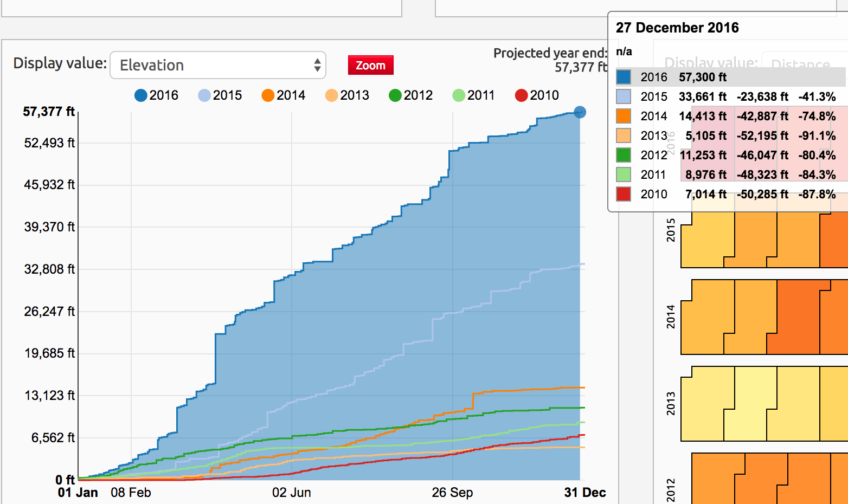Toggle the 2014 series legend dot
Image resolution: width=848 pixels, height=504 pixels.
[268, 95]
